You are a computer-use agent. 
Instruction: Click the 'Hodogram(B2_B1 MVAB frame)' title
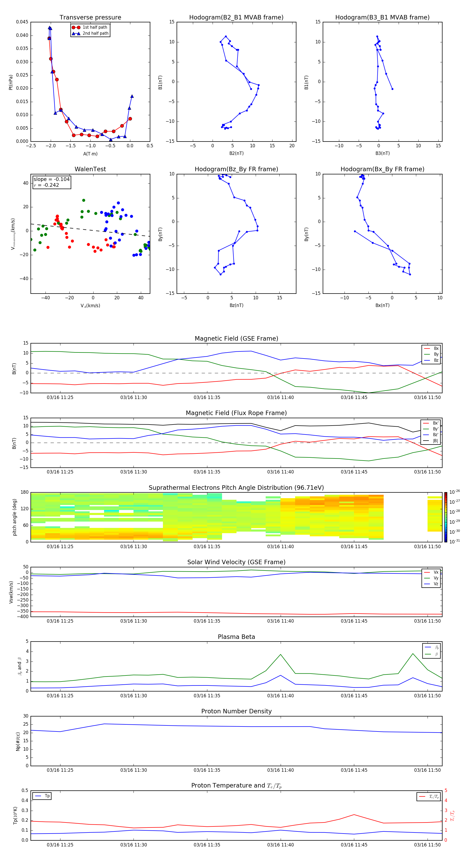[236, 18]
